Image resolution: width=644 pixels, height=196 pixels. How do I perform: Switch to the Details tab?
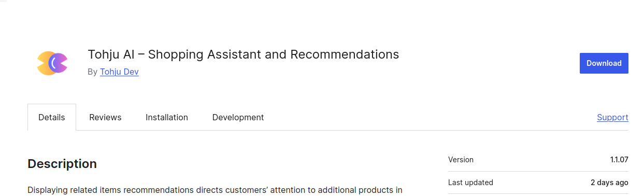click(52, 117)
